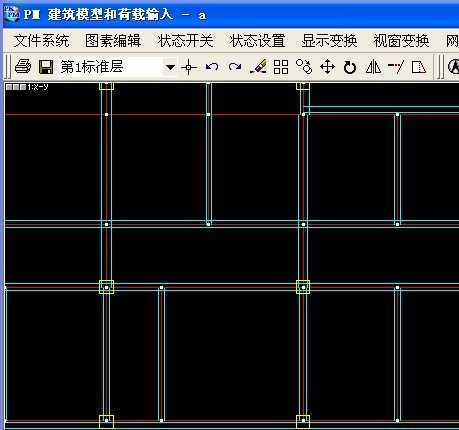Choose the four-squares array copy tool
Image resolution: width=459 pixels, height=430 pixels.
click(281, 67)
